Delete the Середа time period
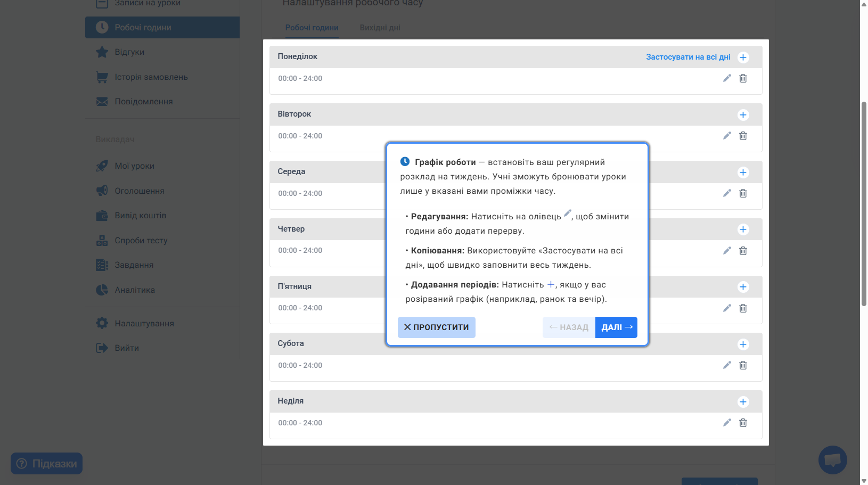The height and width of the screenshot is (485, 868). pyautogui.click(x=743, y=193)
